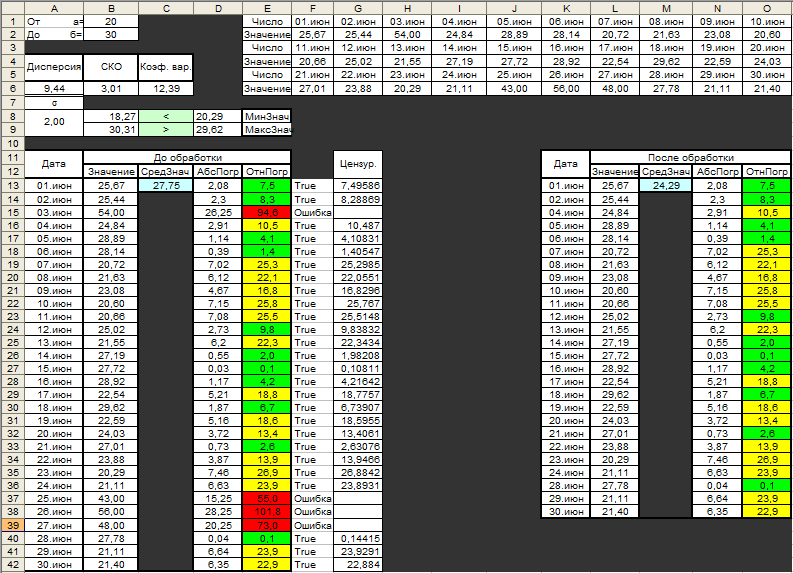
Task: Click the 'МаксЗнач' label cell
Action: [267, 129]
